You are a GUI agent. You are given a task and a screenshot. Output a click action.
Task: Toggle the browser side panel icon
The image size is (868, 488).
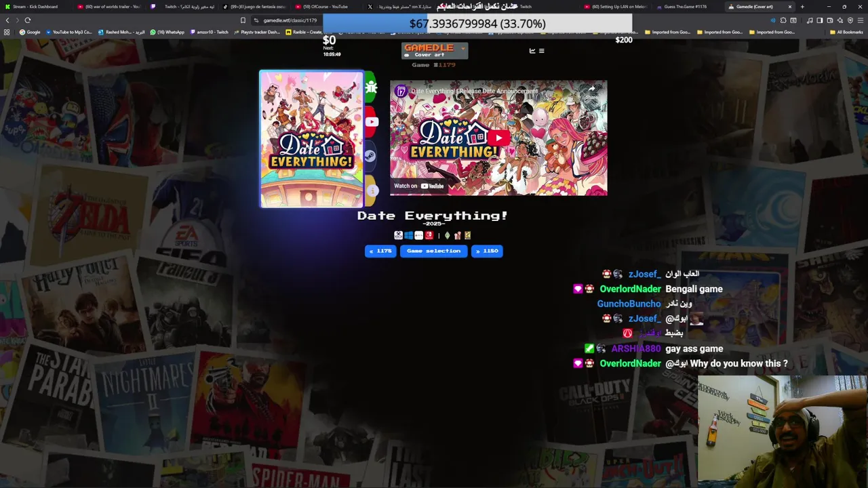[820, 20]
